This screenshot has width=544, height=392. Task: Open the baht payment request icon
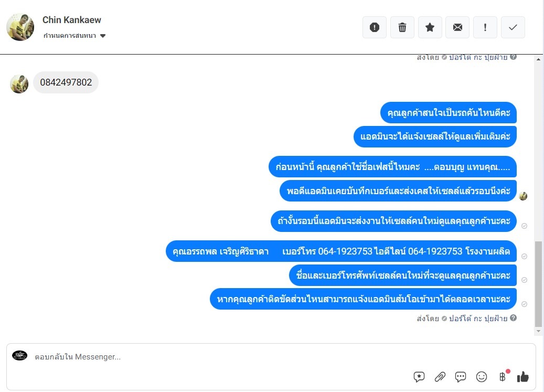pos(503,377)
